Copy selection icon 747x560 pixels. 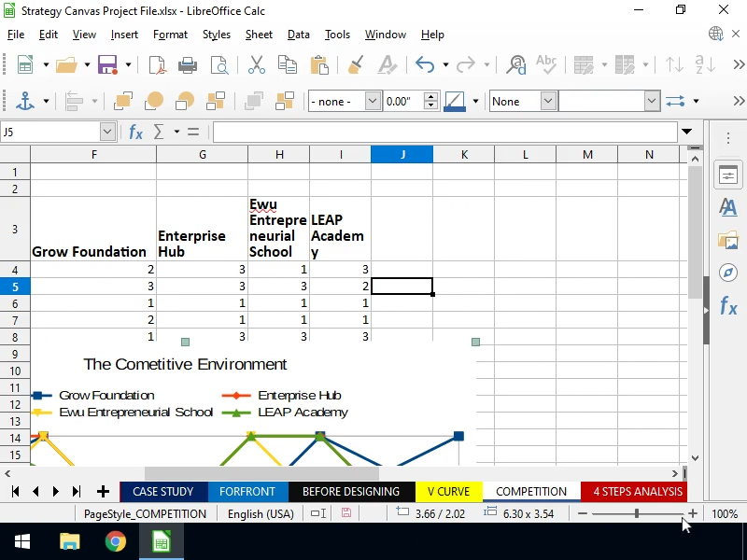[x=288, y=64]
